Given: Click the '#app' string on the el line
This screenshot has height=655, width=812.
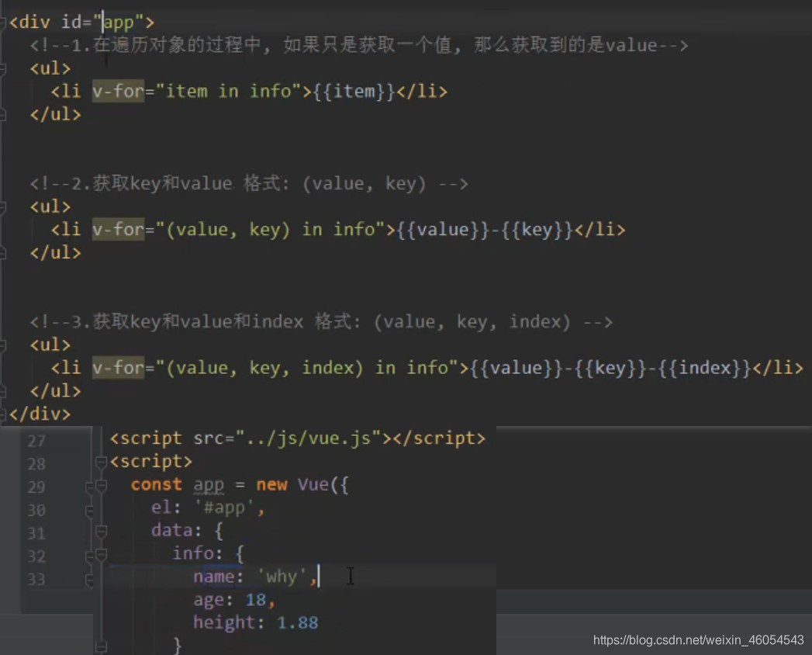Looking at the screenshot, I should 224,508.
